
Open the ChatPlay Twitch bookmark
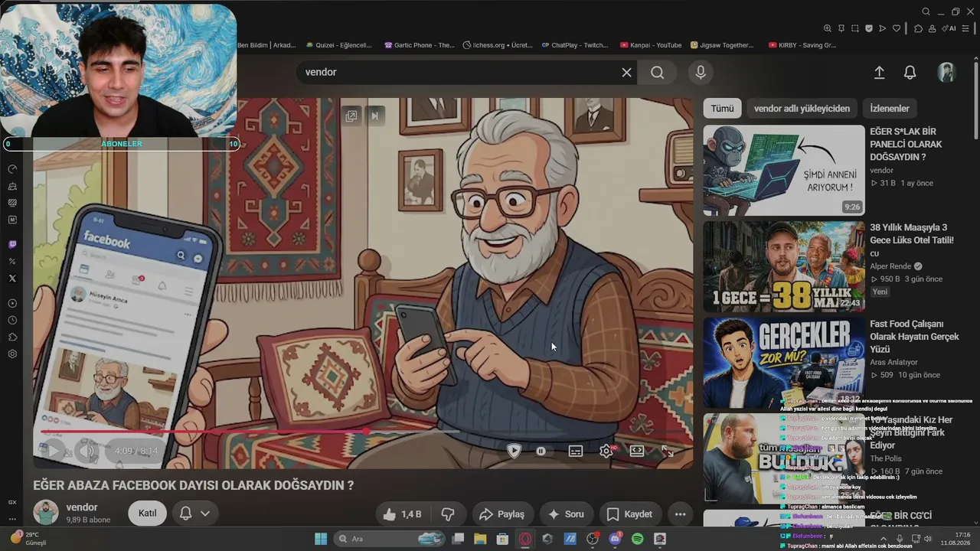coord(575,45)
